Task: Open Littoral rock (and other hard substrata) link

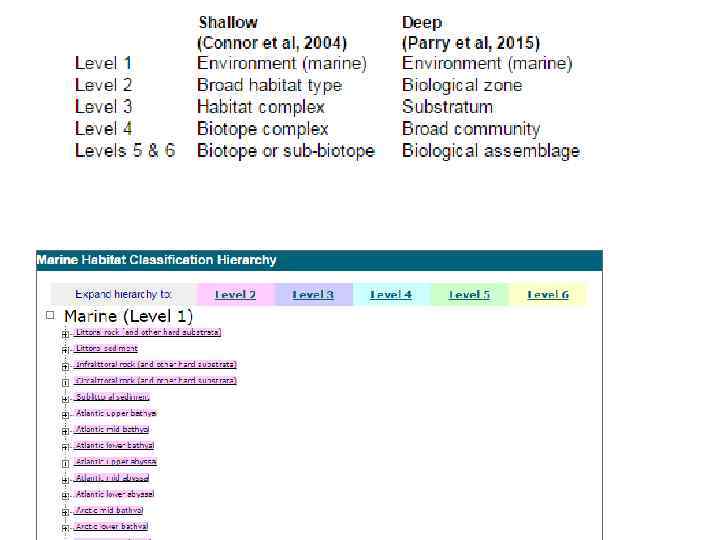Action: 148,332
